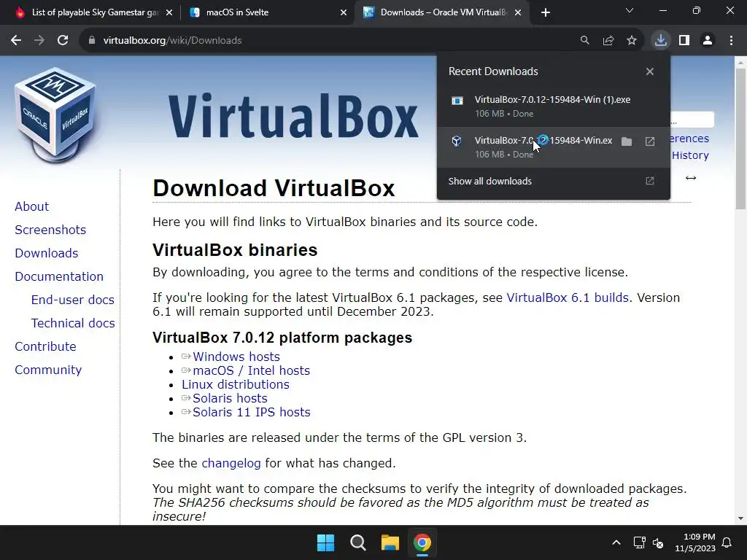Open the Screenshots sidebar link
747x560 pixels.
coord(50,230)
